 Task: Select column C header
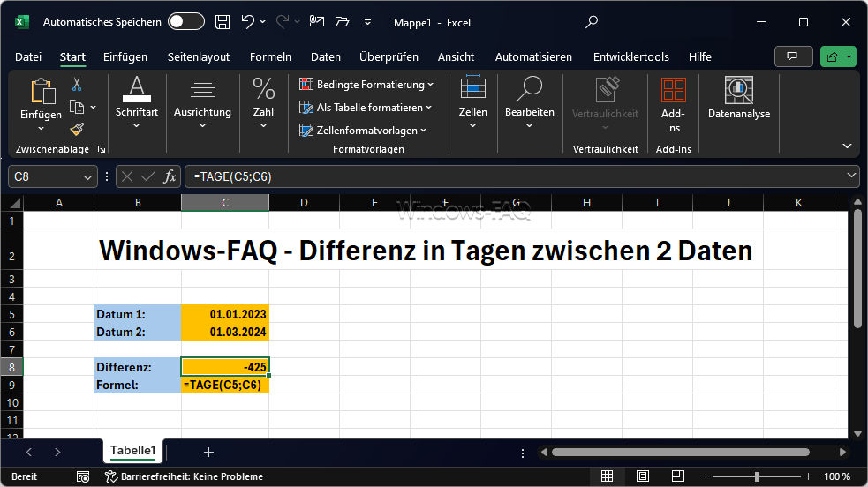[x=225, y=203]
